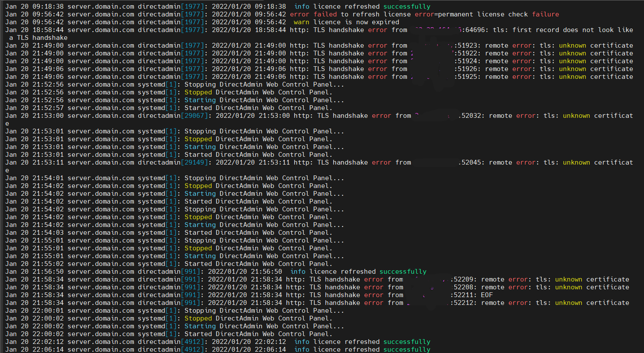Click the wrapped text "a TLS handshake"
This screenshot has height=353, width=644.
pos(38,38)
